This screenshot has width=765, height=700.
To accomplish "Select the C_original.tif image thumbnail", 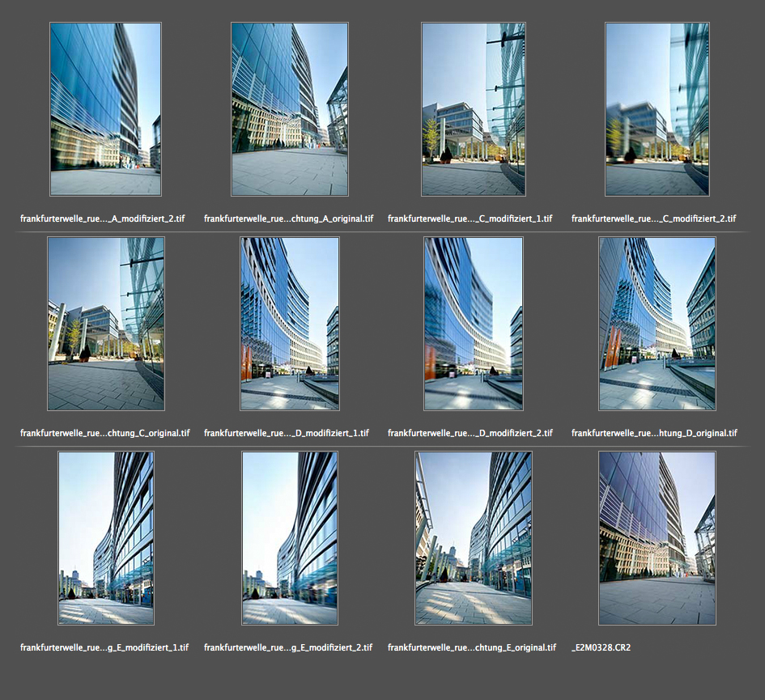I will pos(105,324).
